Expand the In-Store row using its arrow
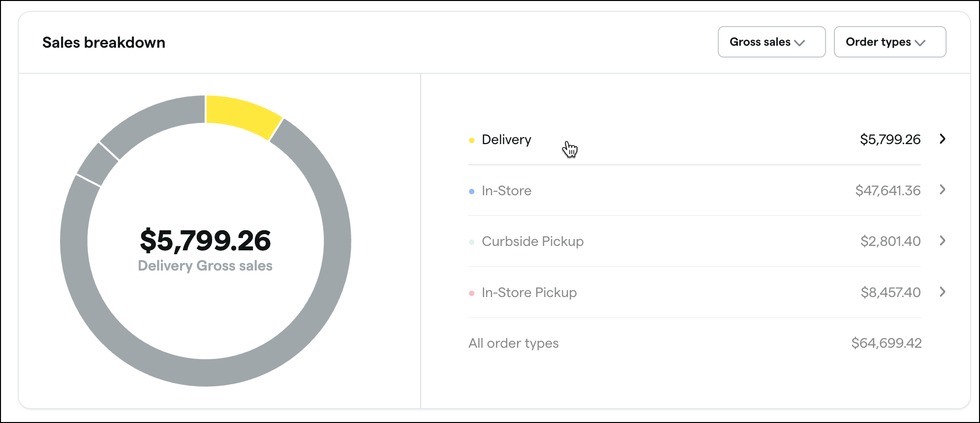 pyautogui.click(x=943, y=190)
